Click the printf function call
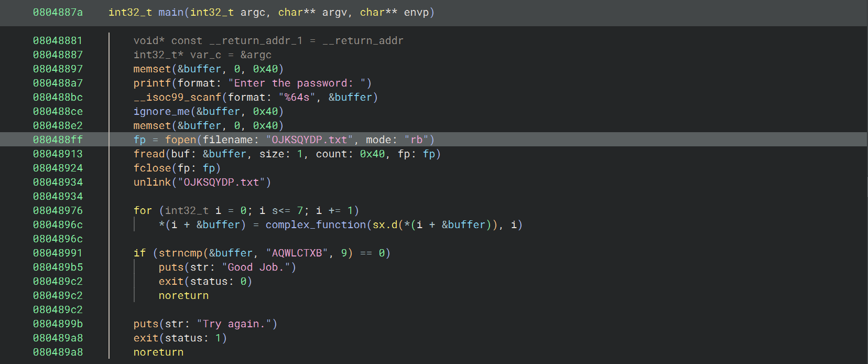 (x=152, y=83)
